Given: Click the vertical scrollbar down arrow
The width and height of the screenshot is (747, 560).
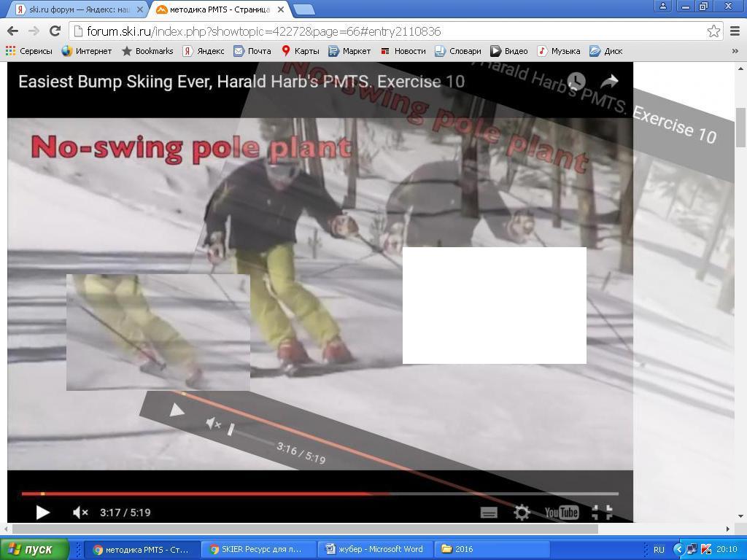Looking at the screenshot, I should [741, 516].
